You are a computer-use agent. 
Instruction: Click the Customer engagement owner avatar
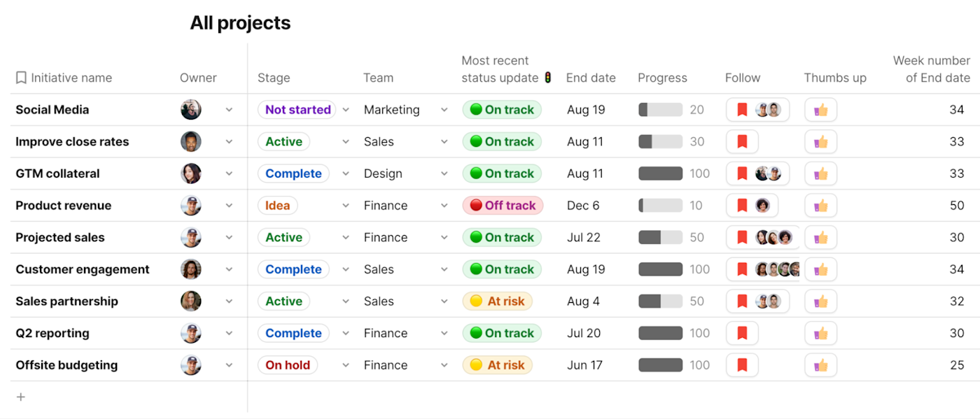[x=190, y=269]
